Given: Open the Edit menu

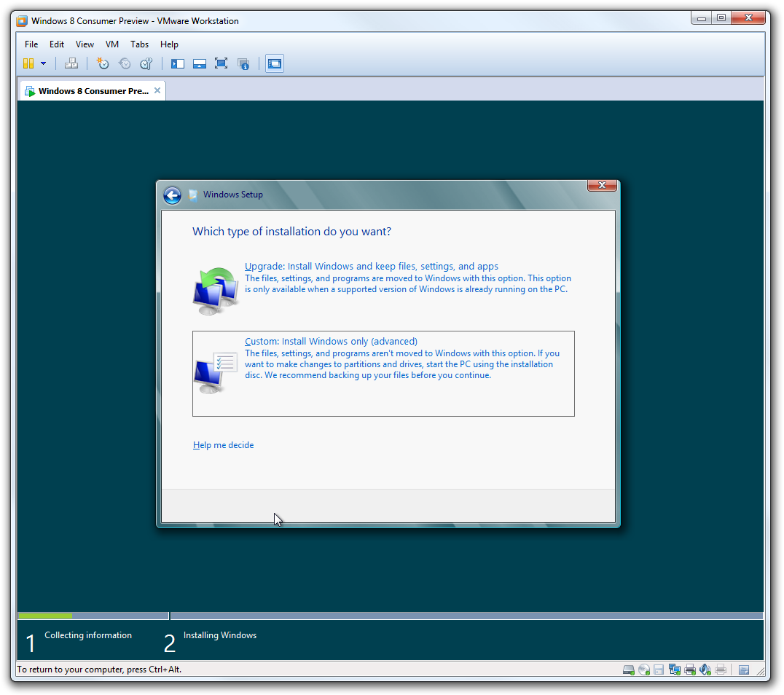Looking at the screenshot, I should [57, 44].
